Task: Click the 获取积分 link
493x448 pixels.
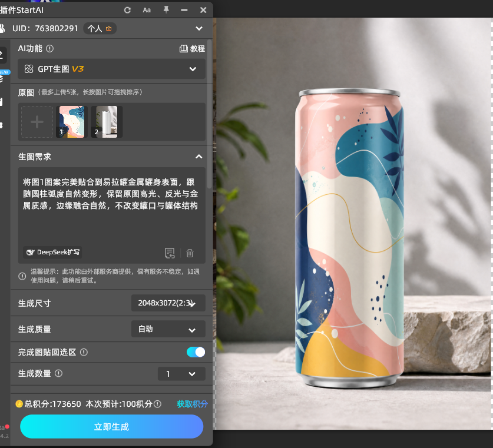Action: (192, 404)
